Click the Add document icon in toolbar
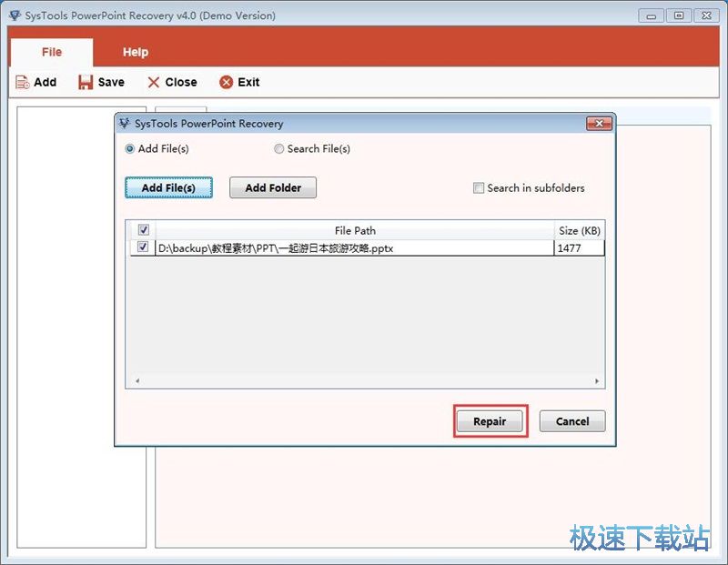728x565 pixels. [x=23, y=82]
